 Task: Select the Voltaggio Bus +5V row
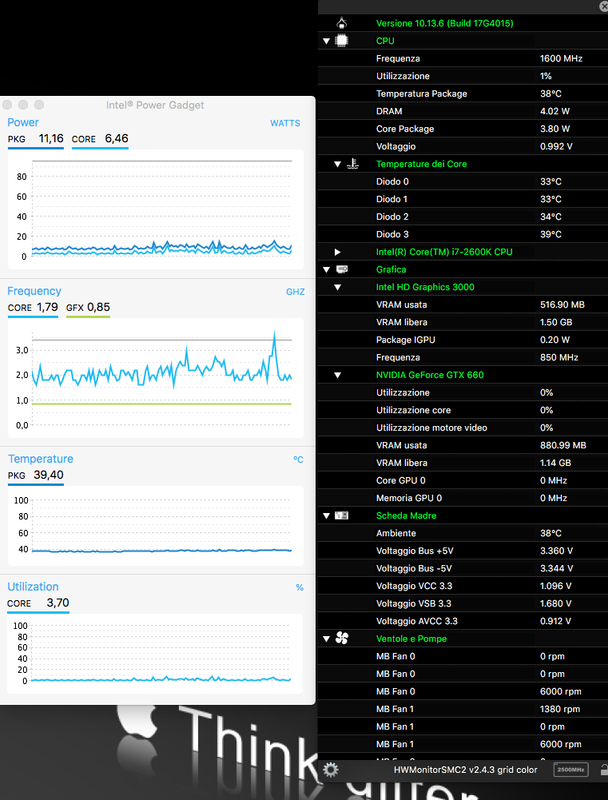[463, 551]
